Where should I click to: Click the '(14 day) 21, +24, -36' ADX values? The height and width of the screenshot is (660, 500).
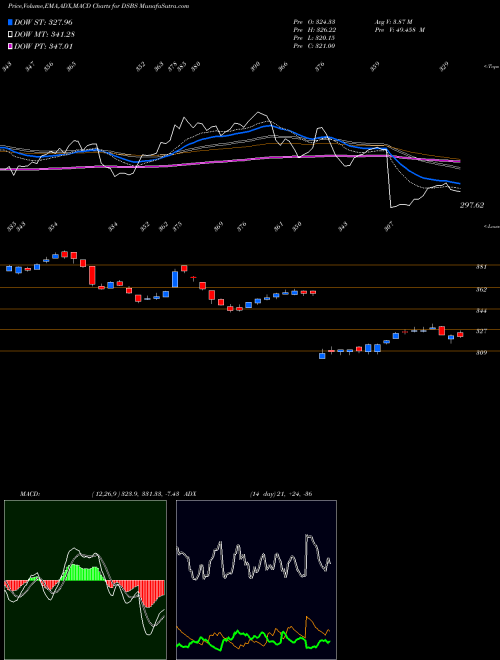[281, 494]
